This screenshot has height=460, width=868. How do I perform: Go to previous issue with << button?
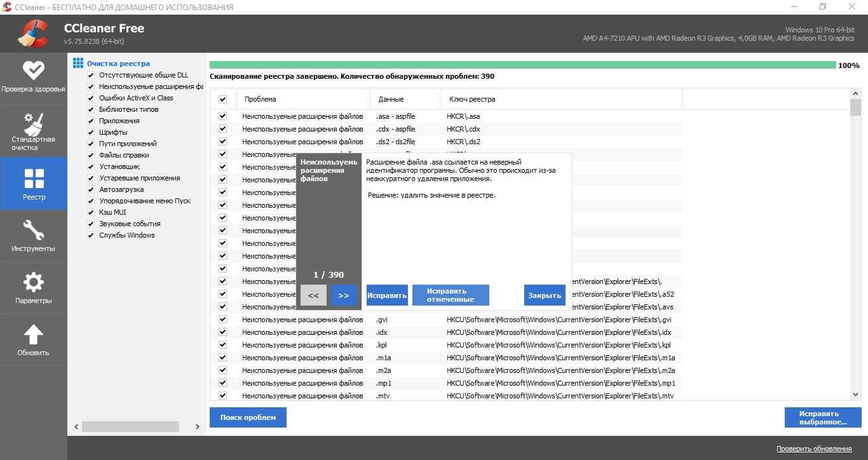click(313, 295)
